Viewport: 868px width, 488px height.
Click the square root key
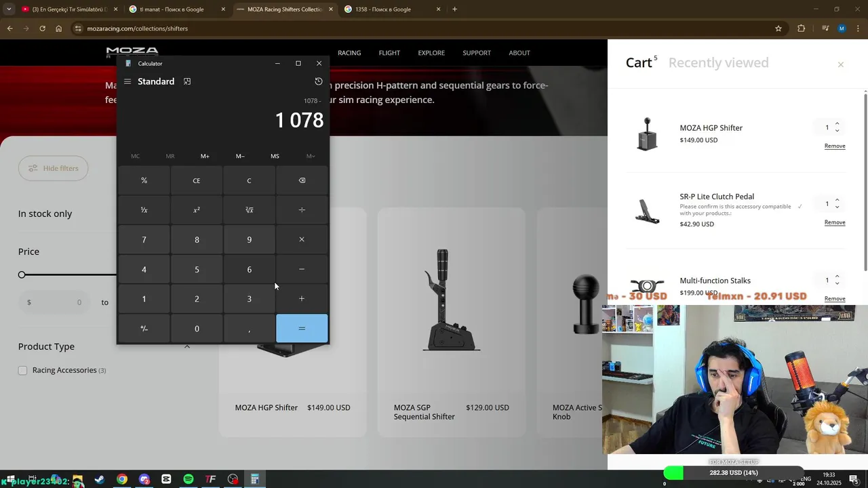coord(249,210)
